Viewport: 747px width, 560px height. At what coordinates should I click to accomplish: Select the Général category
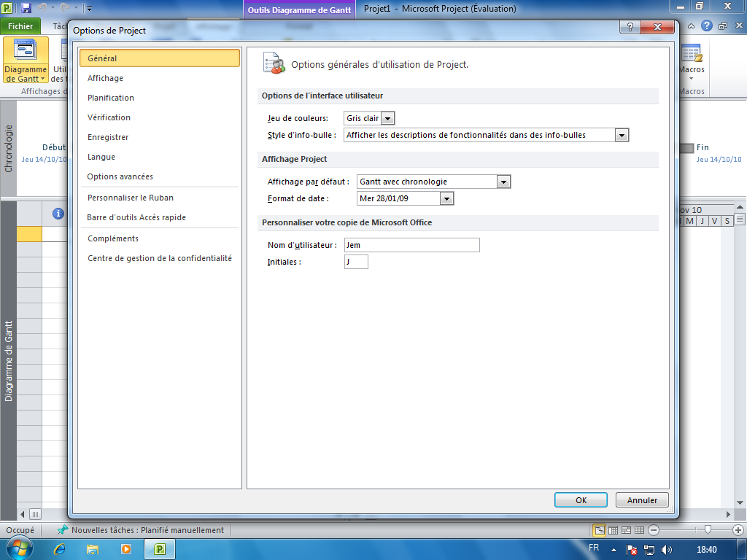click(x=160, y=58)
